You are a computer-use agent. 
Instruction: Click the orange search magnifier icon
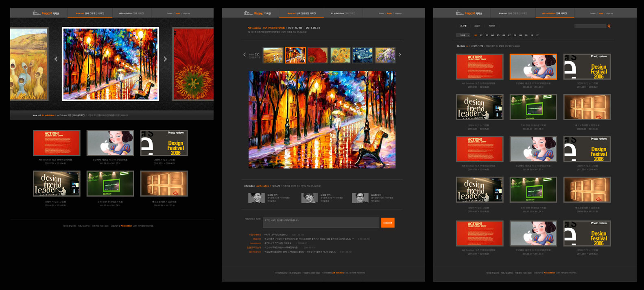click(x=609, y=26)
